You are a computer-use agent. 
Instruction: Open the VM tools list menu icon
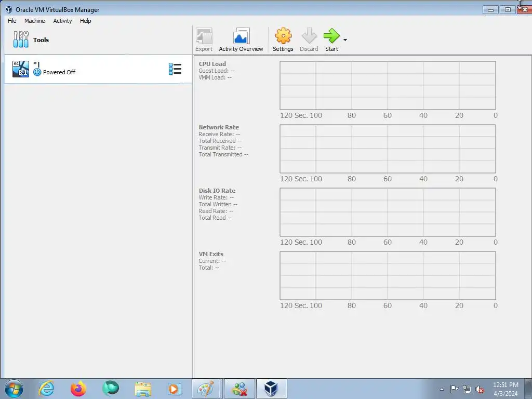tap(175, 69)
